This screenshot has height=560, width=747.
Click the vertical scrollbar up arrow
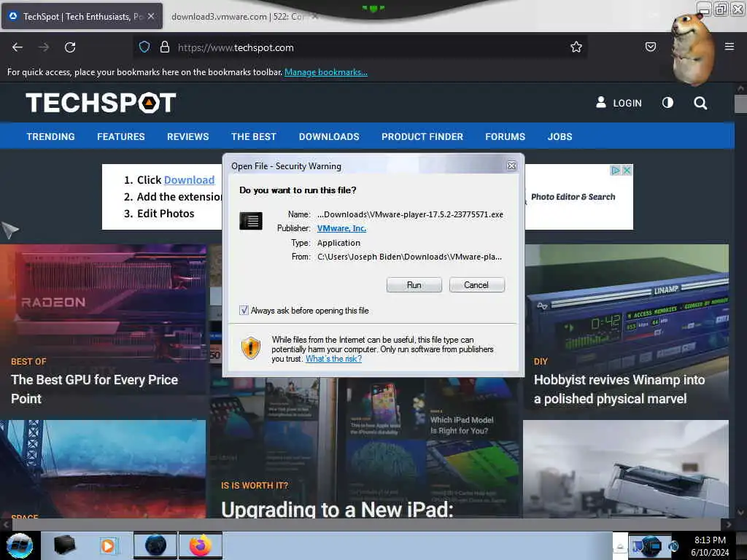tap(740, 88)
